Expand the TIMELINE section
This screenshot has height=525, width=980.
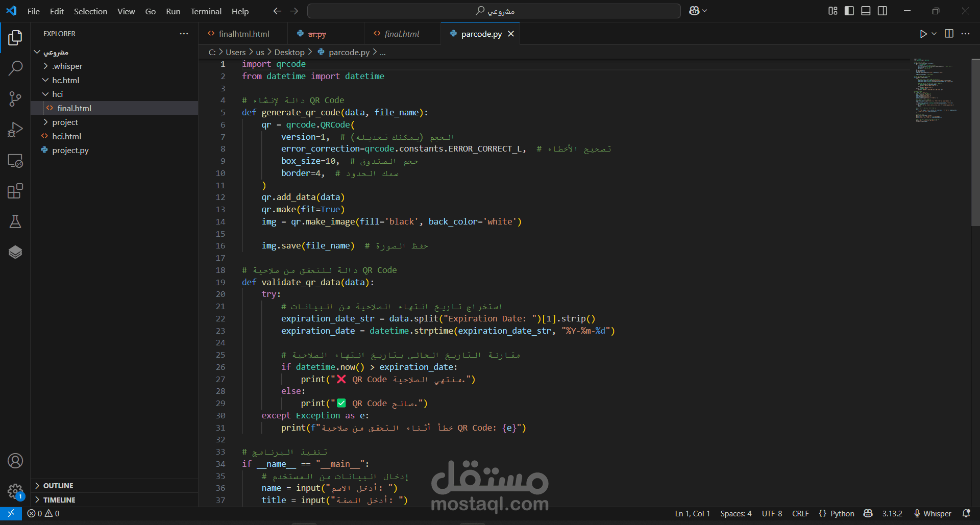(114, 500)
